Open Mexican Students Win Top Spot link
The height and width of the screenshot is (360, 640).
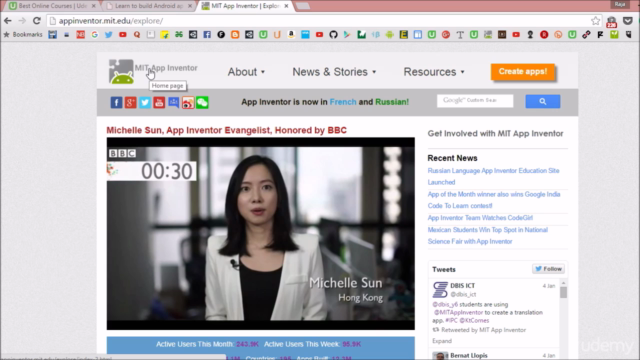pyautogui.click(x=488, y=236)
